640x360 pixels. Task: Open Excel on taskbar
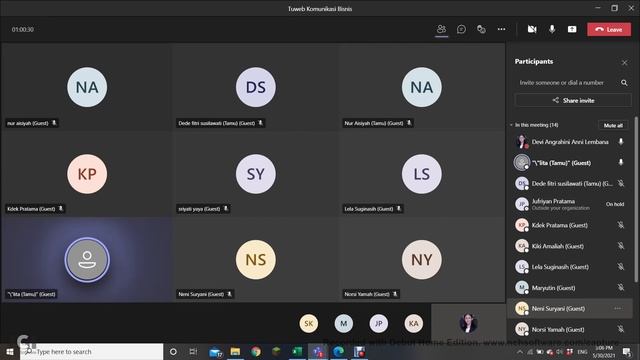(297, 351)
